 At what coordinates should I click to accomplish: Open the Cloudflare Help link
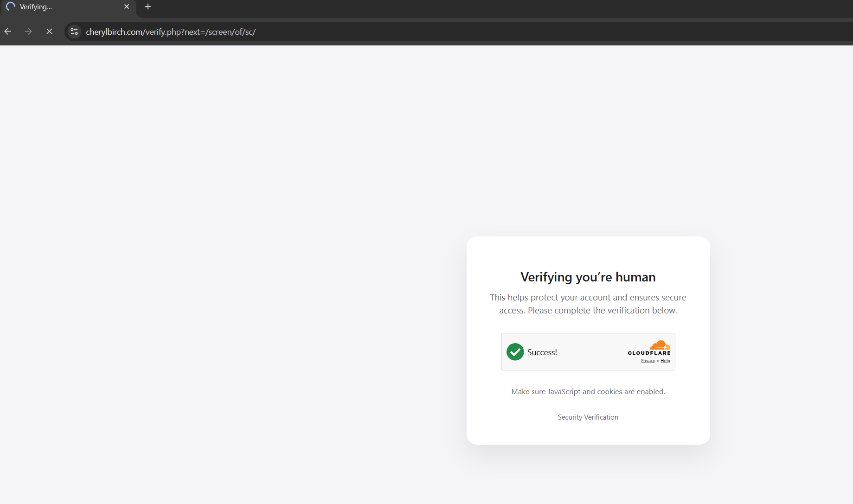[x=665, y=361]
